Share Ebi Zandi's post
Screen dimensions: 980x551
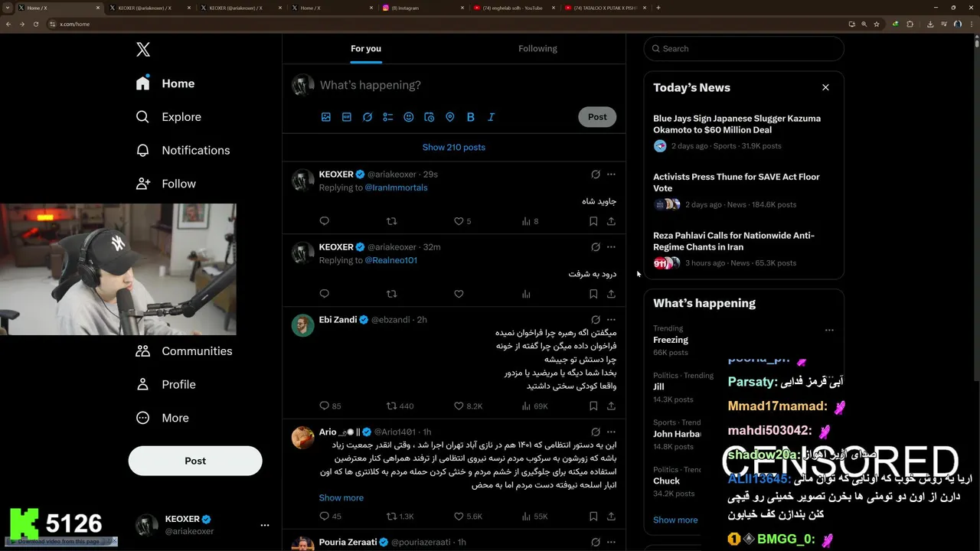coord(611,406)
